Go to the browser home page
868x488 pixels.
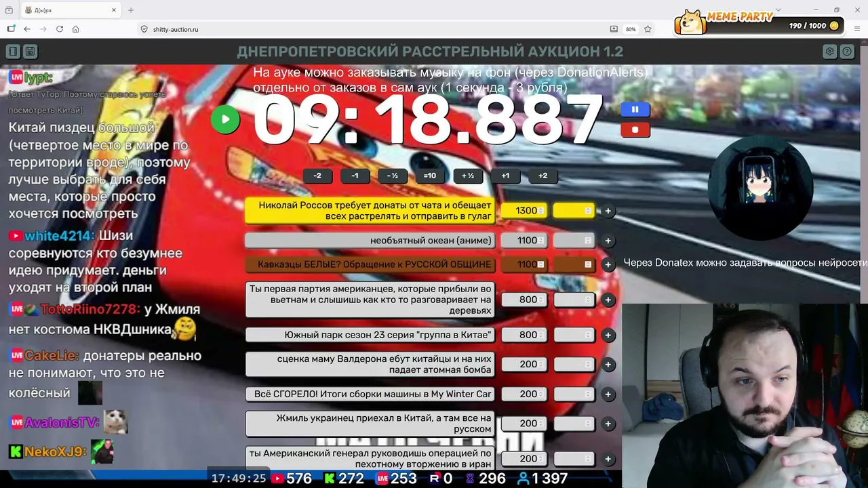tap(76, 29)
